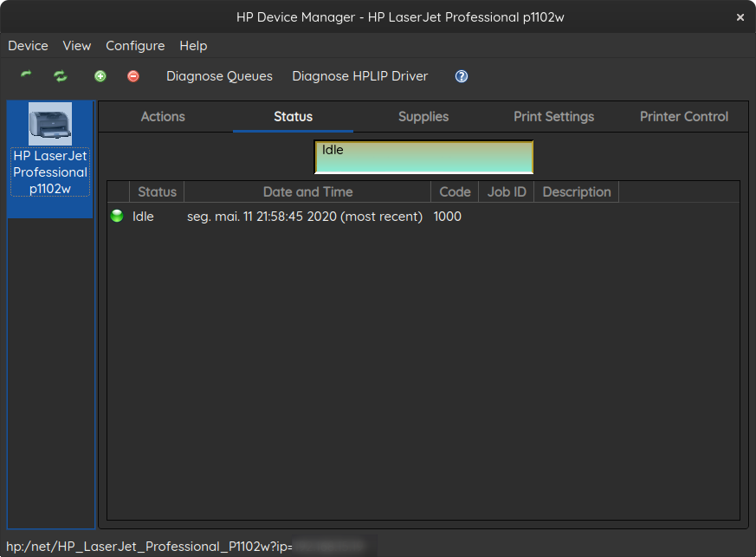Select the HP LaserJet printer thumbnail icon
The height and width of the screenshot is (557, 756).
click(50, 124)
